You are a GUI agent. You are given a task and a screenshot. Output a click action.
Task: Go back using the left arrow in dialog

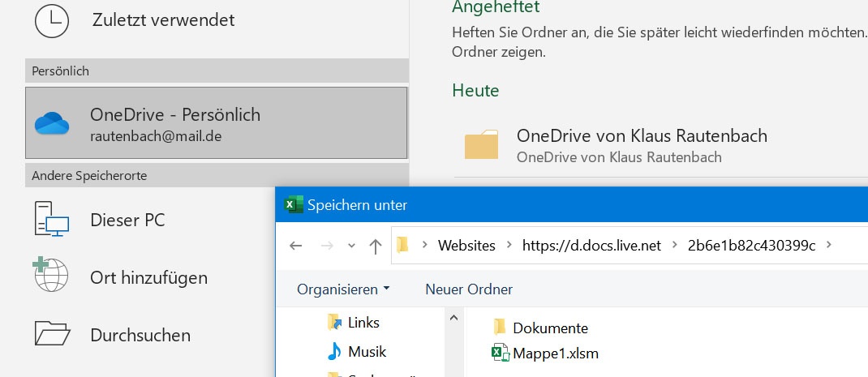click(296, 246)
